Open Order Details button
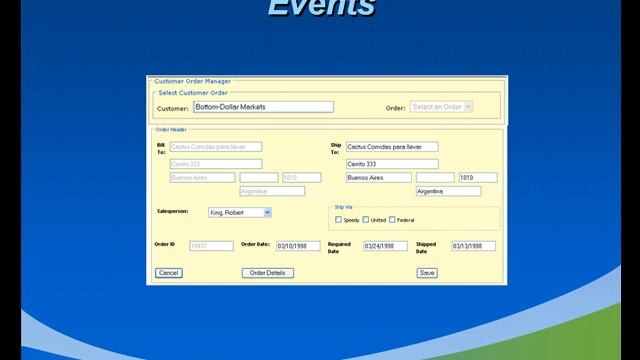This screenshot has height=360, width=640. [x=268, y=273]
